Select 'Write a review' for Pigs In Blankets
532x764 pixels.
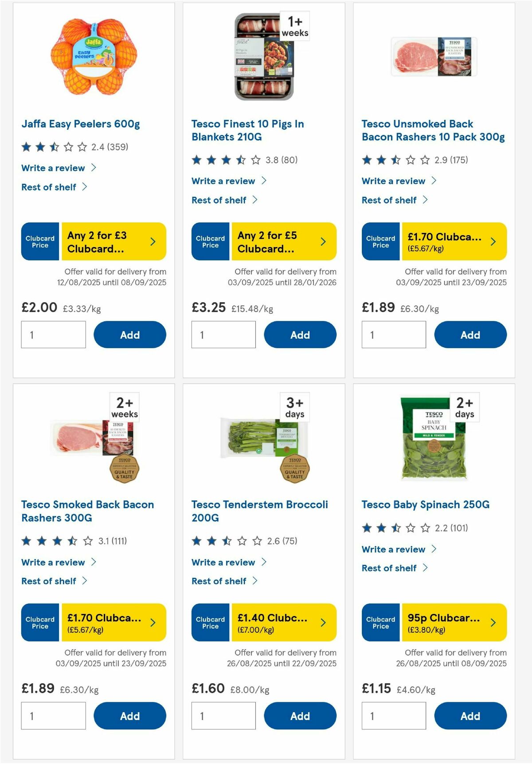(223, 181)
